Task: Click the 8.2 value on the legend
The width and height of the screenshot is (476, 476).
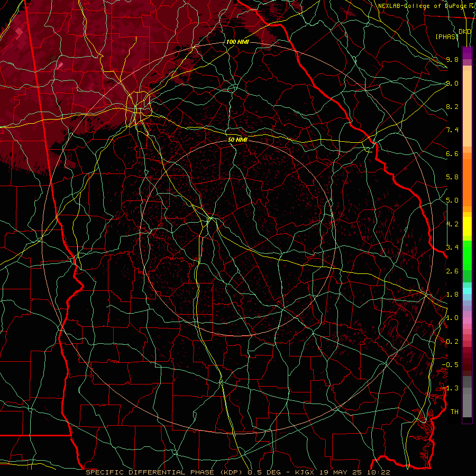Action: [x=452, y=106]
